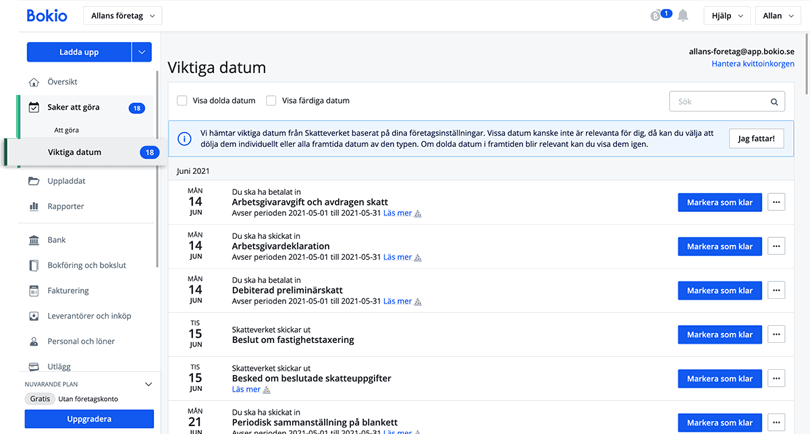Viewport: 810px width, 434px height.
Task: Click the Fakturering document icon
Action: [x=34, y=291]
